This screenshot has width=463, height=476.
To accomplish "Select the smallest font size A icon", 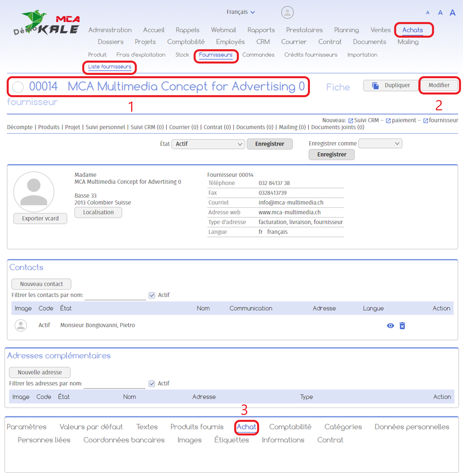I will [428, 13].
